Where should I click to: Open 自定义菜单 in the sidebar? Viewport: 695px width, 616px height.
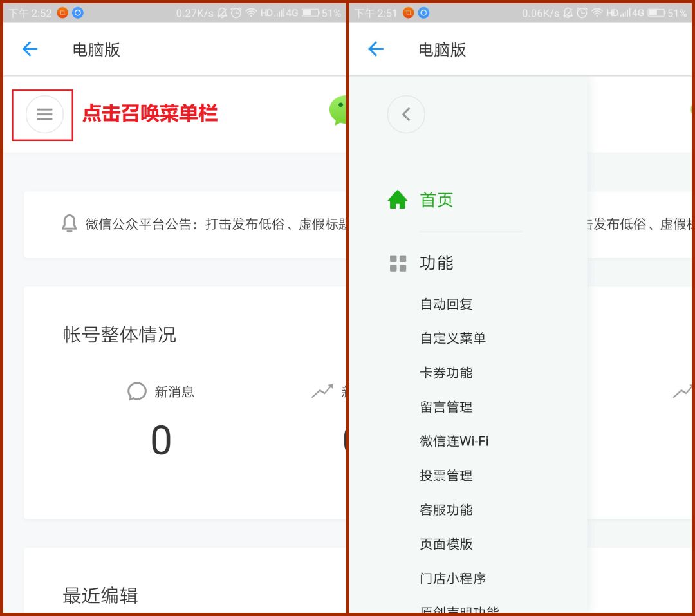(x=452, y=339)
